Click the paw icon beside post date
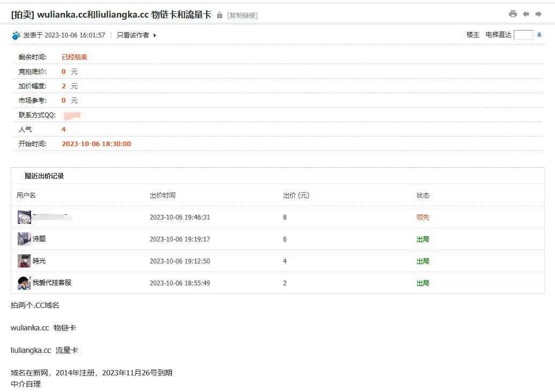This screenshot has width=555, height=392. coord(16,35)
